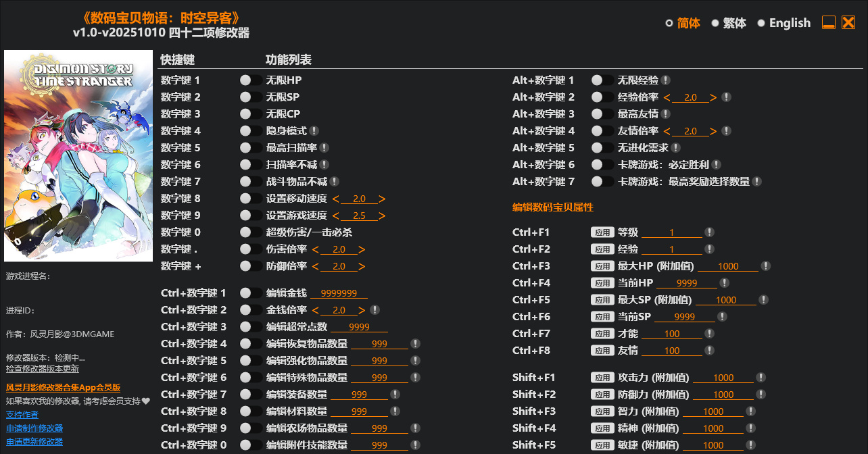The image size is (868, 454).
Task: Decrease 经验倍率 with left arrow
Action: [x=667, y=97]
